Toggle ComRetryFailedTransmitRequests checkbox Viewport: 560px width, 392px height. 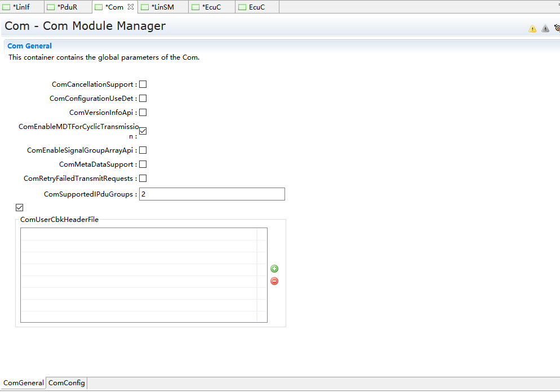tap(143, 179)
